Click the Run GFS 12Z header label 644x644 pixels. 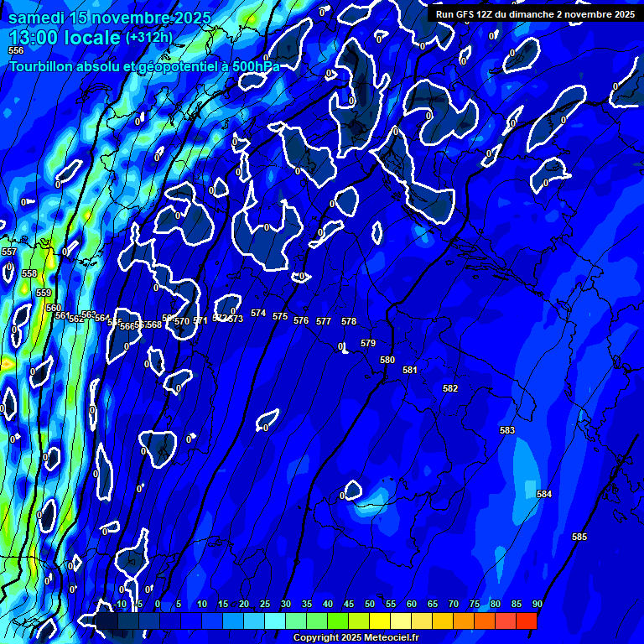point(535,14)
